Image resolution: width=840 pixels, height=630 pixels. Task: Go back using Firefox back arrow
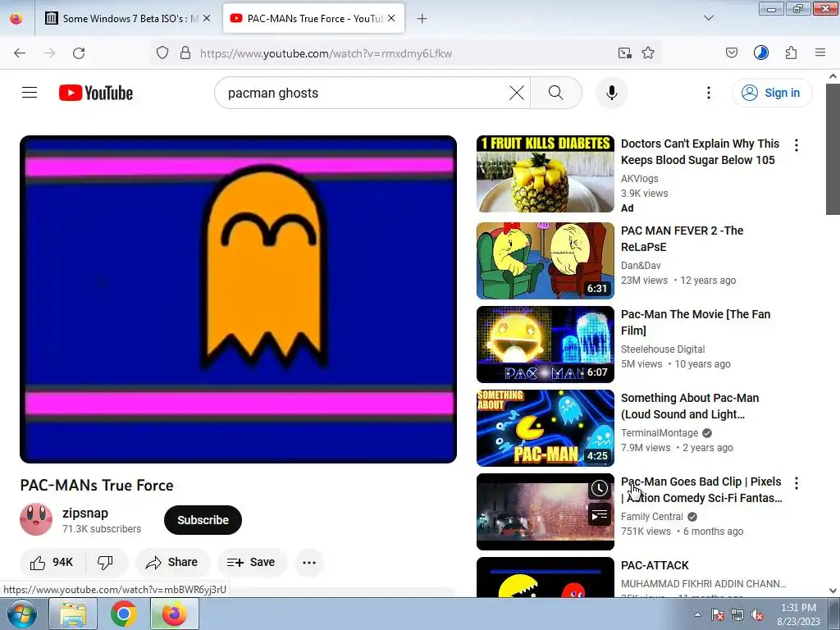pyautogui.click(x=20, y=53)
